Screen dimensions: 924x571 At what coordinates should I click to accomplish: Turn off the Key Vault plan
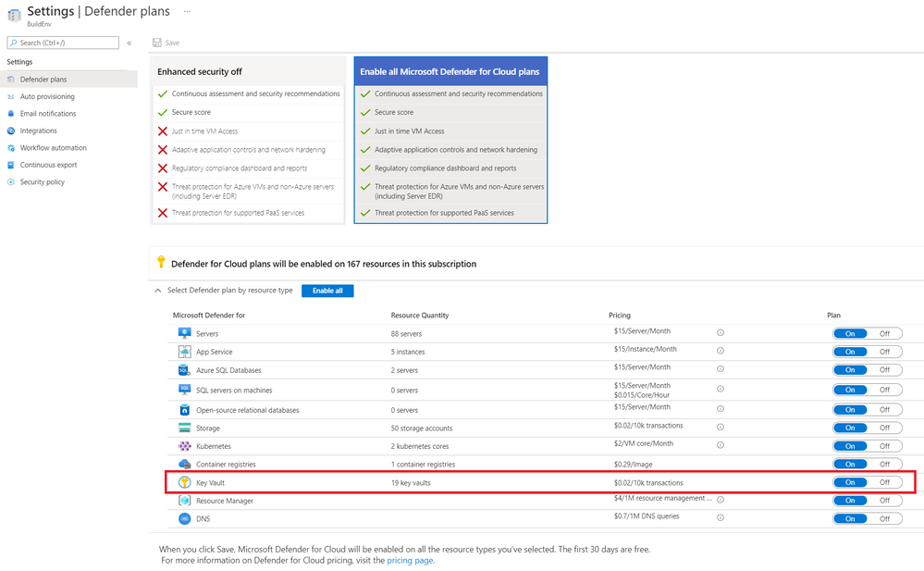(x=884, y=482)
